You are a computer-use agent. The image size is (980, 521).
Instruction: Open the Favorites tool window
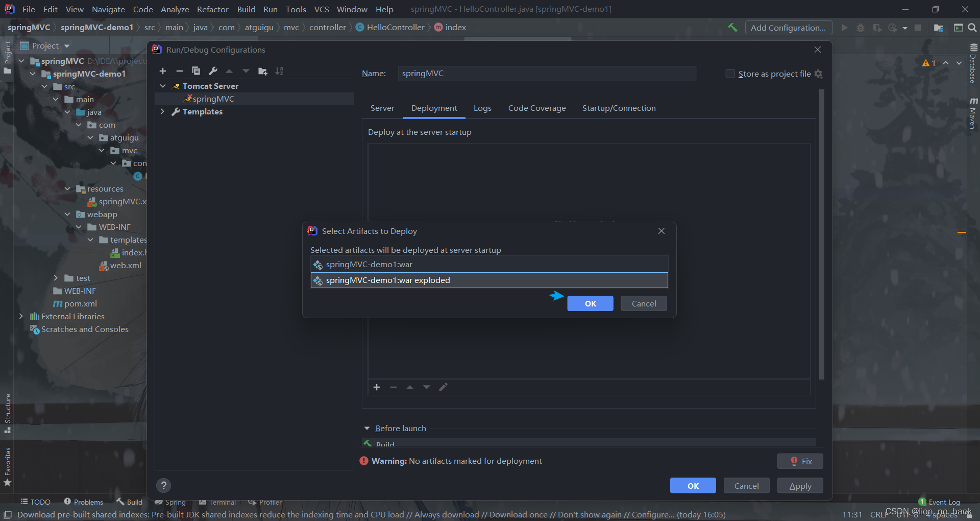click(x=7, y=467)
